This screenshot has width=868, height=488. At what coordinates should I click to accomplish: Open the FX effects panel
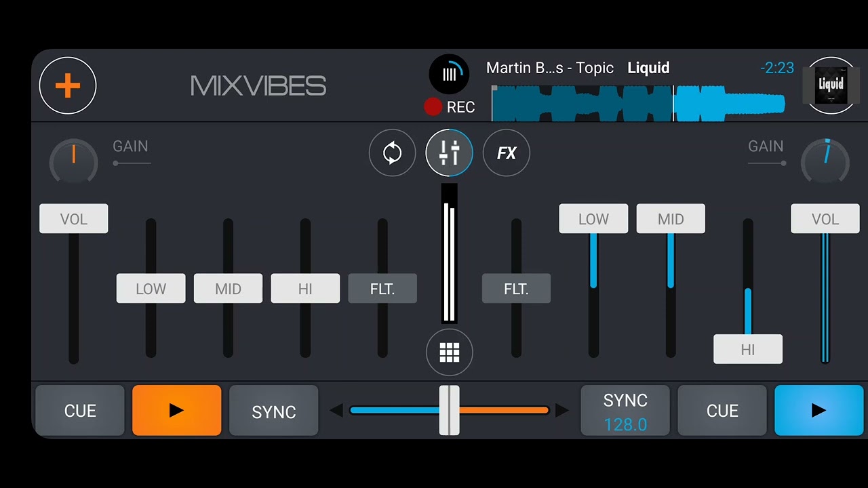click(507, 153)
